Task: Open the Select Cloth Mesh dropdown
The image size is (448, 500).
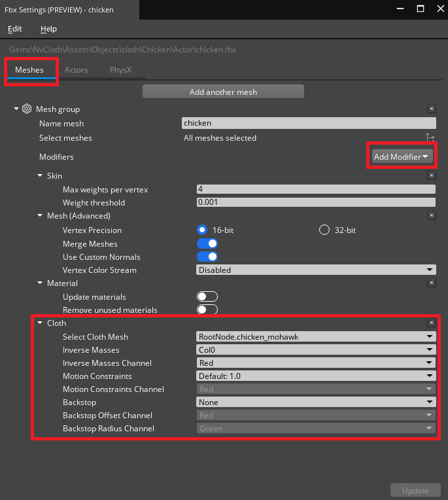Action: coord(316,336)
